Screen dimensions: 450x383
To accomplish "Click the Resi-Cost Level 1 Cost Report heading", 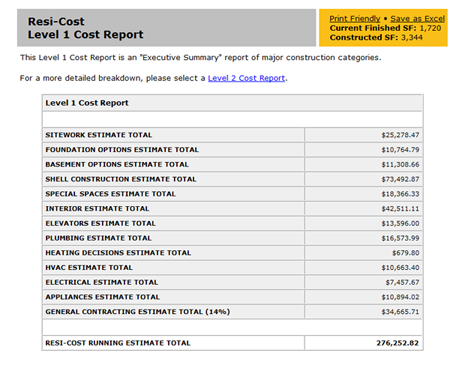I will (x=86, y=28).
